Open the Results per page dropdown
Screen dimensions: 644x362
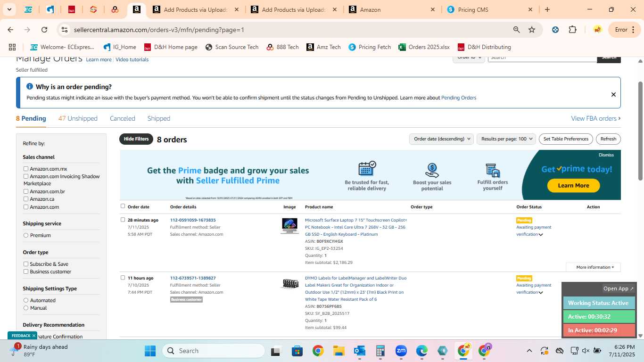(506, 139)
